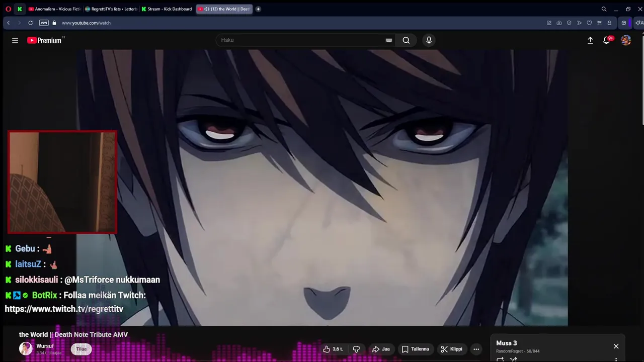The width and height of the screenshot is (644, 362).
Task: Switch to Stream - Kick Dashboard tab
Action: (167, 9)
